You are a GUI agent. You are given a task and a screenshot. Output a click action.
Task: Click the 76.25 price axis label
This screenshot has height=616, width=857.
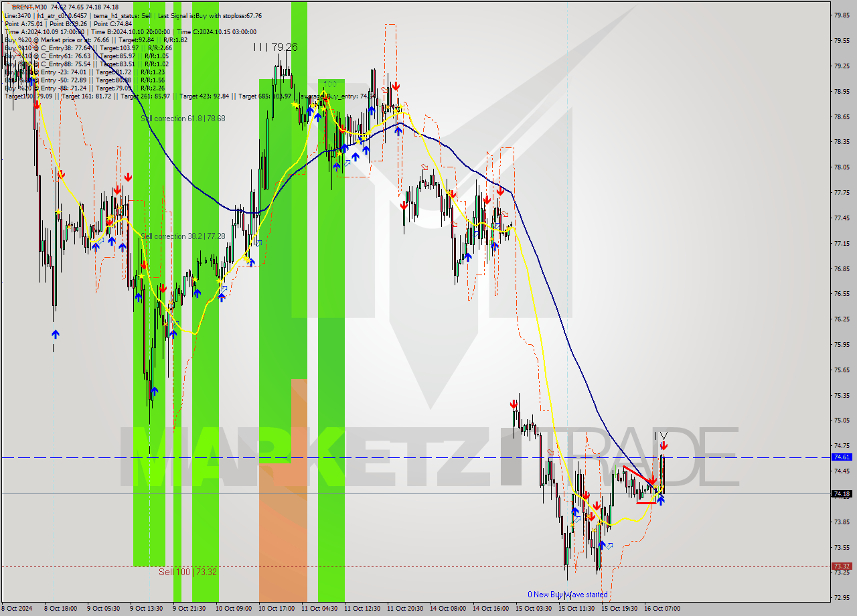click(x=841, y=319)
